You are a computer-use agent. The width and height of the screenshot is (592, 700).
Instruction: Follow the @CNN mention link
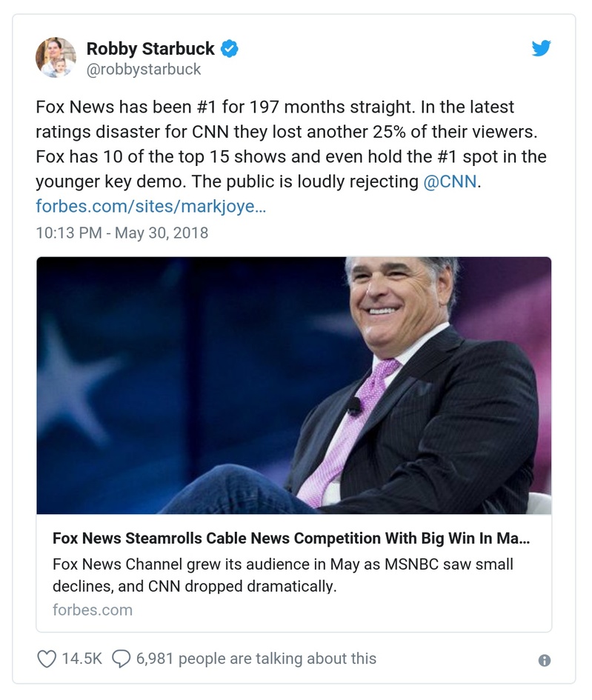click(x=450, y=181)
